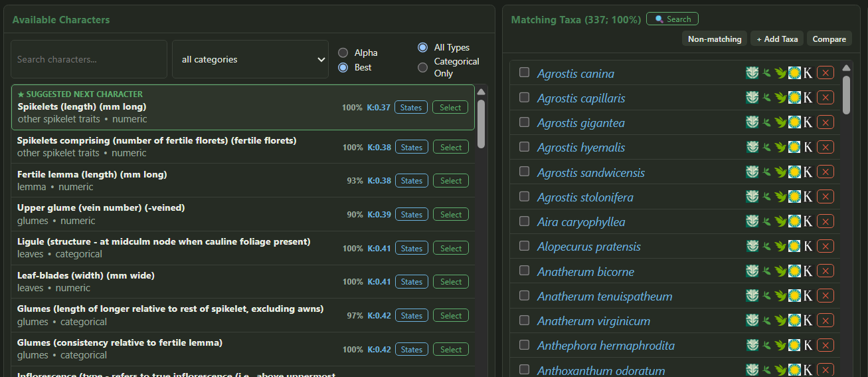Open the leaf sprig icon for Agrostis gigantea
Image resolution: width=868 pixels, height=377 pixels.
pyautogui.click(x=766, y=122)
